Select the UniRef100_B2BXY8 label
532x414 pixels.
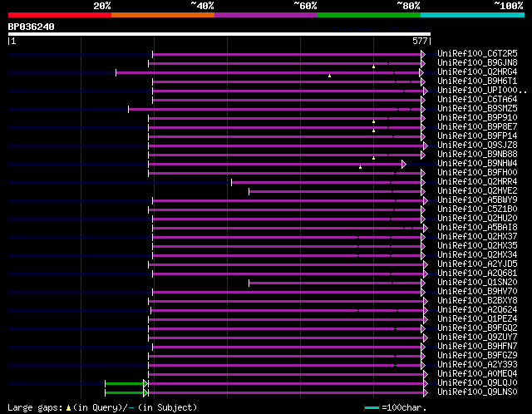[477, 301]
